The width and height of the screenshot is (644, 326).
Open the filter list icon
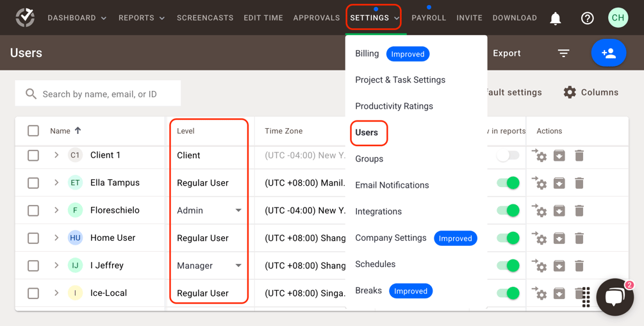coord(563,53)
